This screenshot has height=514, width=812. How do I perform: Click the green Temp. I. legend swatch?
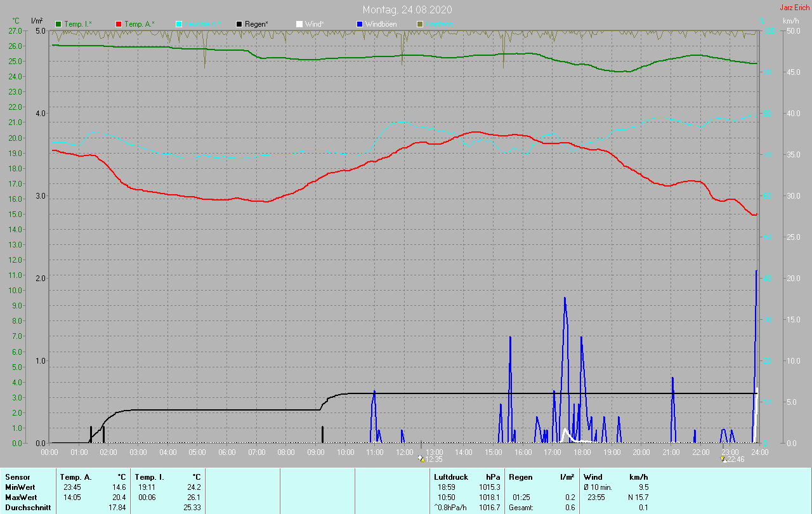[59, 24]
